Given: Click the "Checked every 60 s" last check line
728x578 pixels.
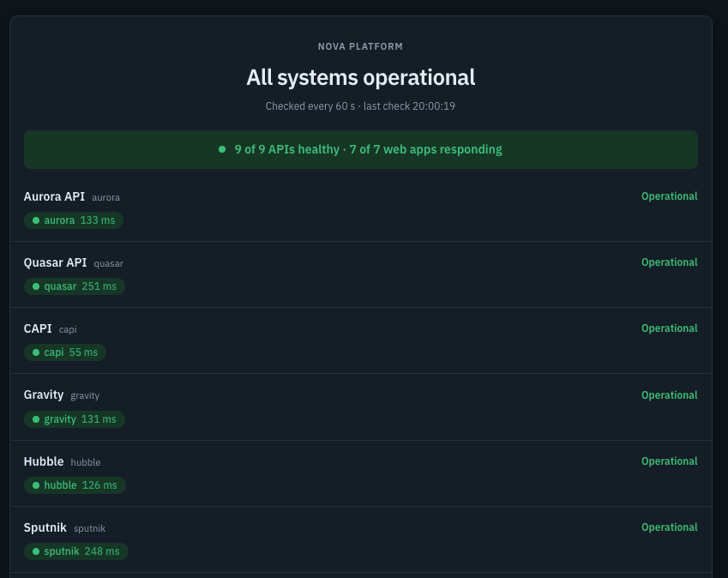Looking at the screenshot, I should (x=360, y=106).
